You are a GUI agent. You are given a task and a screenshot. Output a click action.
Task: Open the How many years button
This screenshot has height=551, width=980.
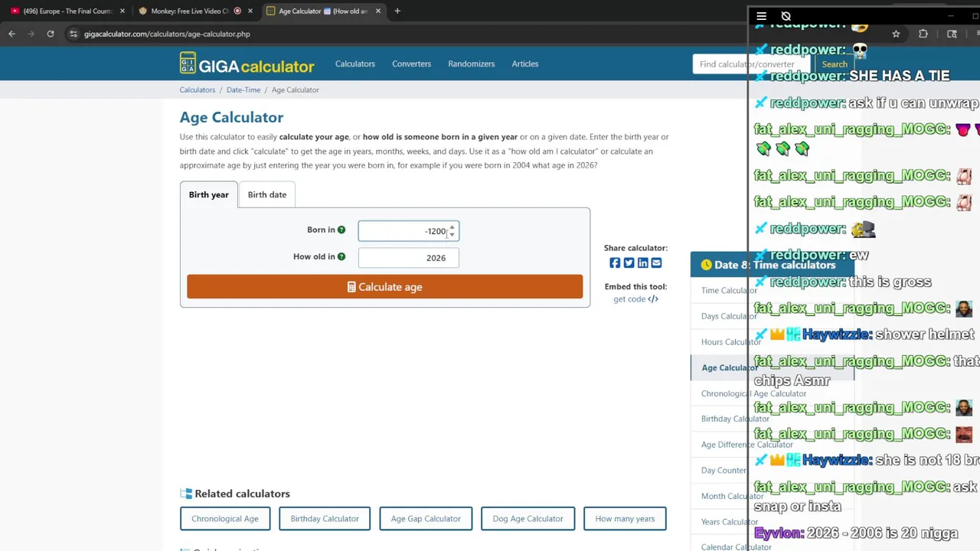625,519
